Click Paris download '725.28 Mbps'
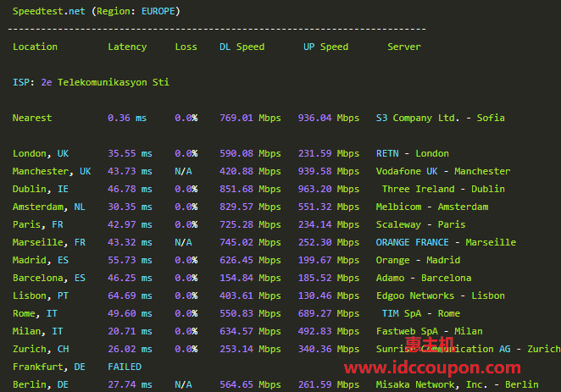Screen dimensions: 561x392 (x=250, y=224)
